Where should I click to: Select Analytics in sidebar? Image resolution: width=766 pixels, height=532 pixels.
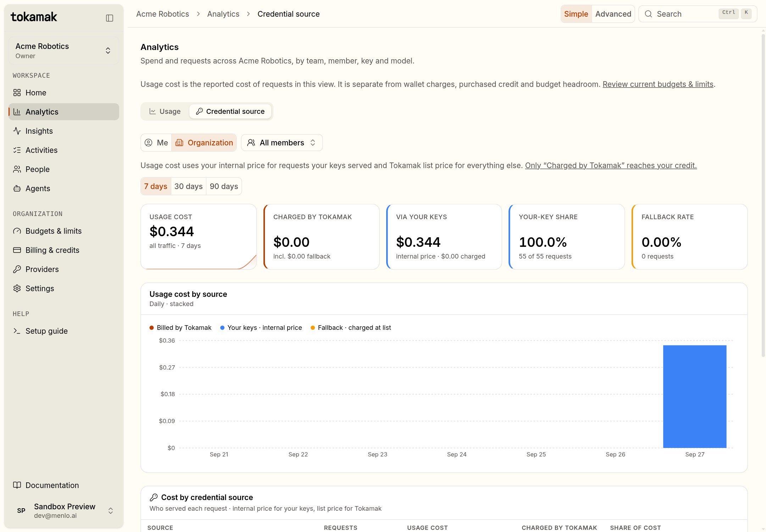point(64,112)
